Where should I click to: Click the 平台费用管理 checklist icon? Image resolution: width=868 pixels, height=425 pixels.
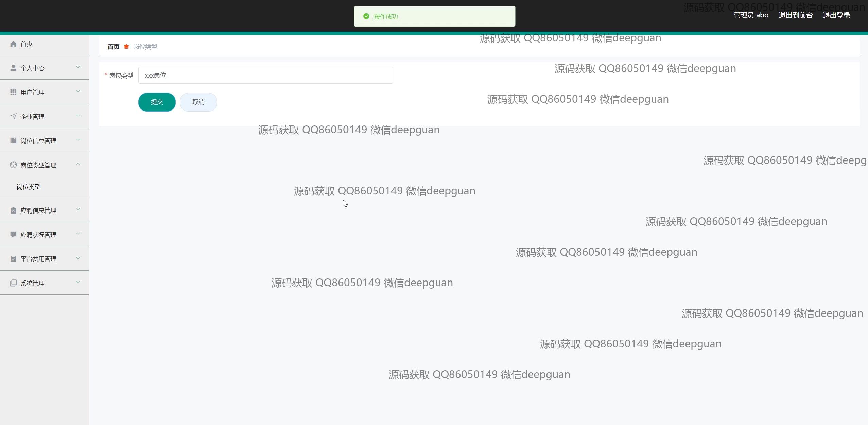13,259
